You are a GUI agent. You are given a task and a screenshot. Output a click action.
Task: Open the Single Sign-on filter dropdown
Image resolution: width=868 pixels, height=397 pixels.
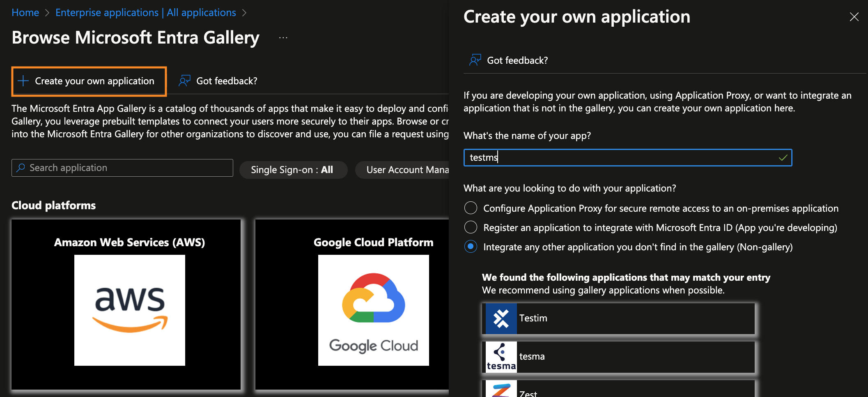(292, 170)
